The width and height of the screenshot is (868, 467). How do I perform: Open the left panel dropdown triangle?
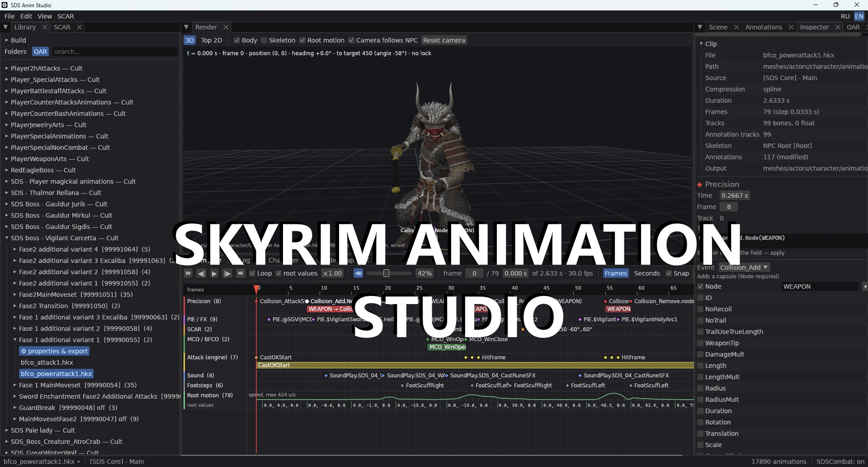[x=5, y=27]
